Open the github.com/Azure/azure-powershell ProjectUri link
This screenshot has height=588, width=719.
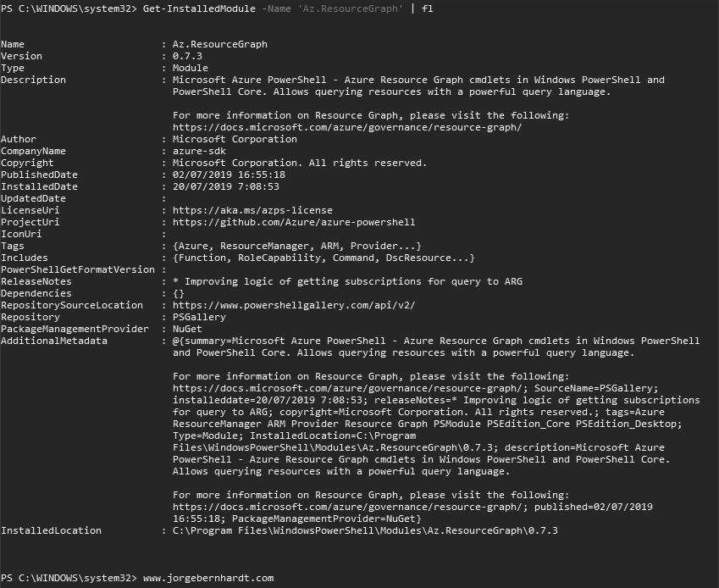coord(293,222)
